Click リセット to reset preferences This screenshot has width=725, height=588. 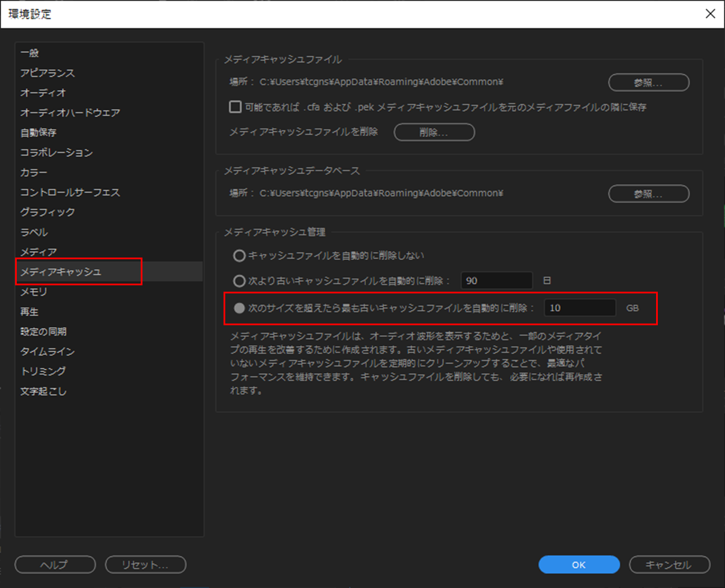point(145,565)
